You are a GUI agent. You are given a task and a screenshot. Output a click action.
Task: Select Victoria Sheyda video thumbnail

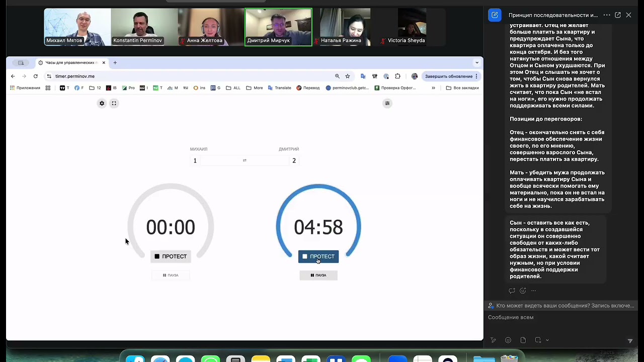coord(412,27)
